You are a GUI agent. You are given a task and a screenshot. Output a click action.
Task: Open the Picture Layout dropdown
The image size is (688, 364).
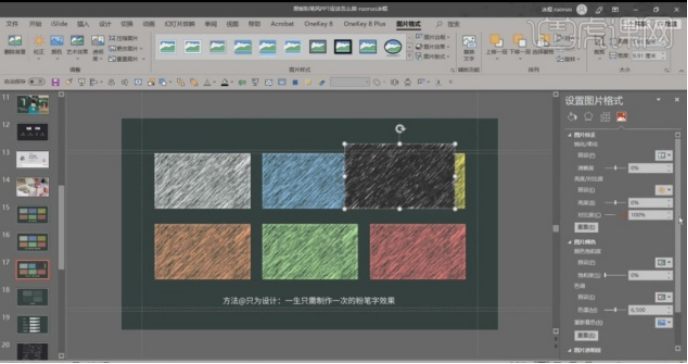coord(432,56)
